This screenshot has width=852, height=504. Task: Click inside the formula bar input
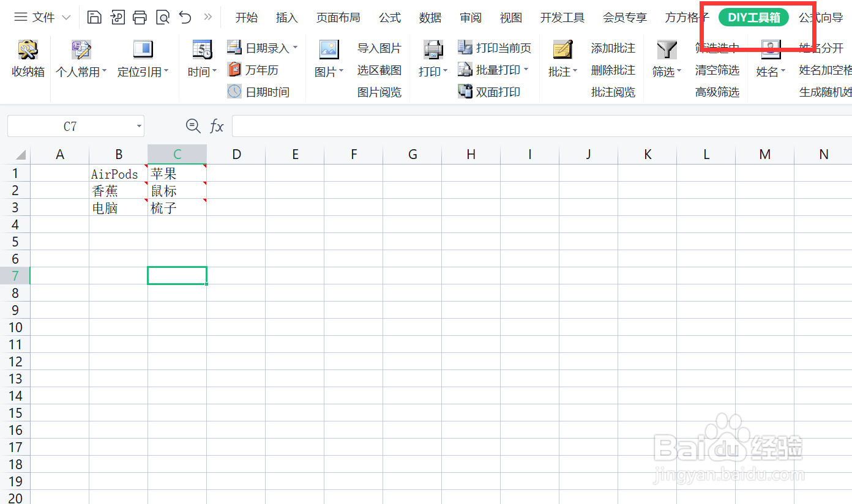(x=542, y=126)
